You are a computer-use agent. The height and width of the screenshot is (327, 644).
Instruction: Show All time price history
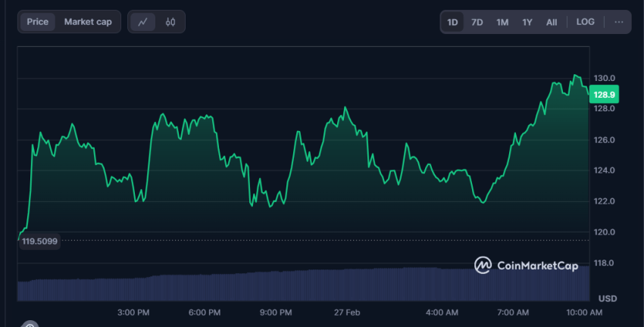coord(552,22)
